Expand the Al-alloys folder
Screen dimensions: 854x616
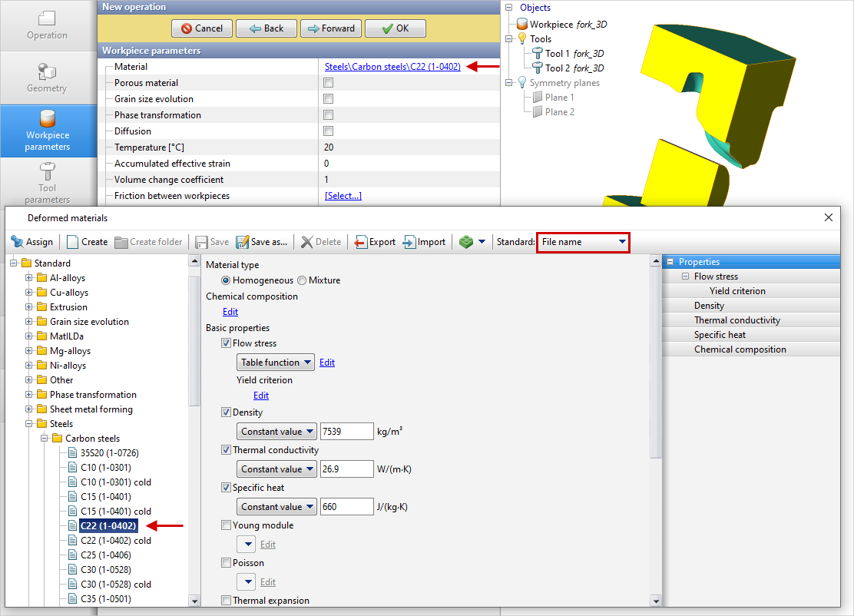click(29, 278)
